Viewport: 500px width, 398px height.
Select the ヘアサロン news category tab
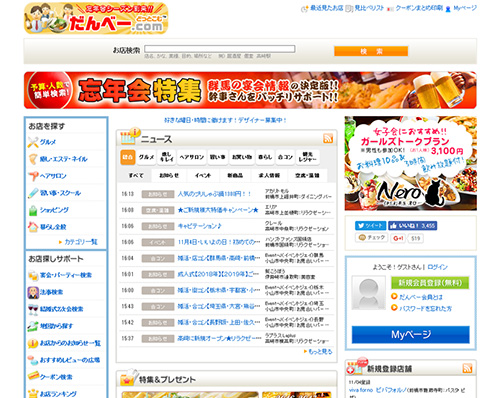[x=192, y=157]
